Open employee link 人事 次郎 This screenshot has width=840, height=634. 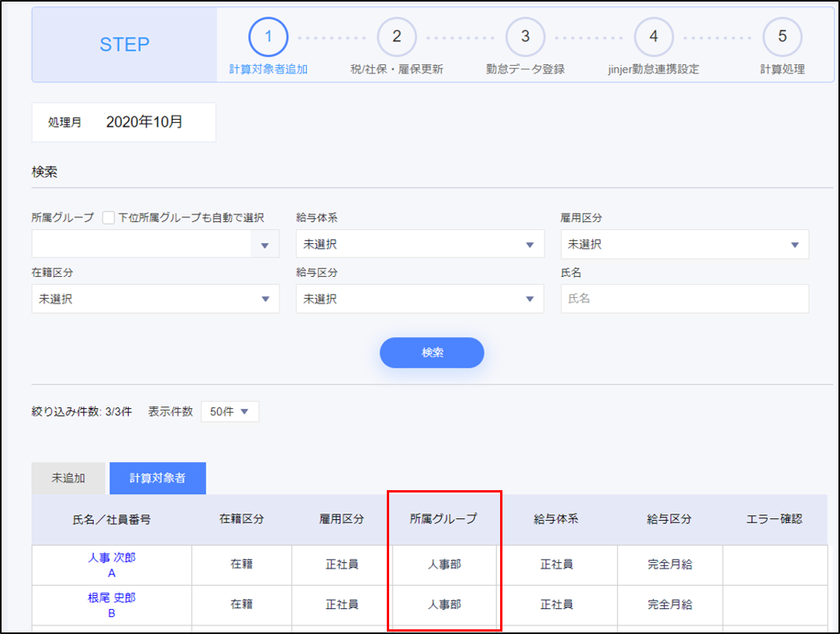[x=112, y=557]
